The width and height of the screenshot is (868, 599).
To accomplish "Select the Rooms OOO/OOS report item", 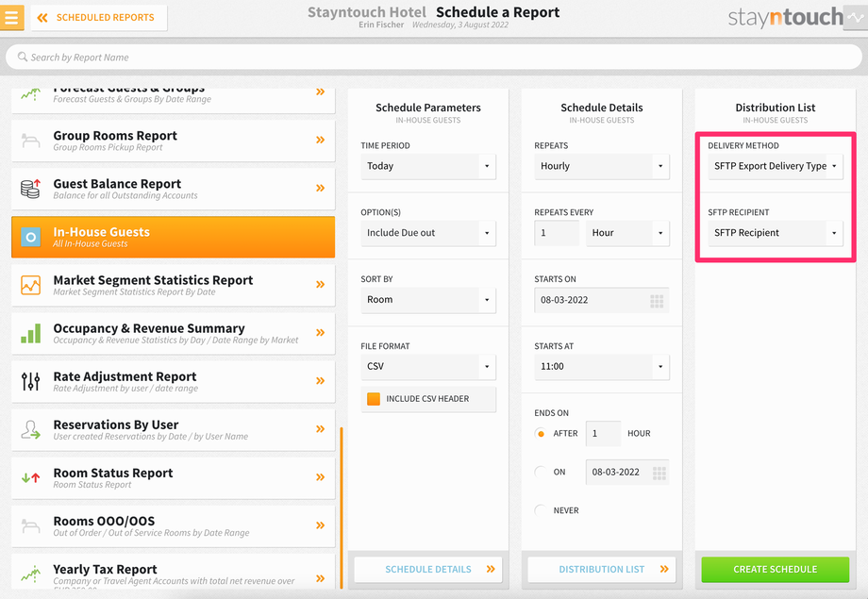I will coord(174,526).
